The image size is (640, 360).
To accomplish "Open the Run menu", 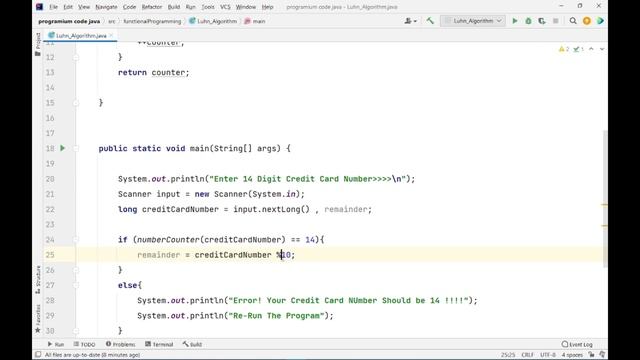I will (x=191, y=7).
